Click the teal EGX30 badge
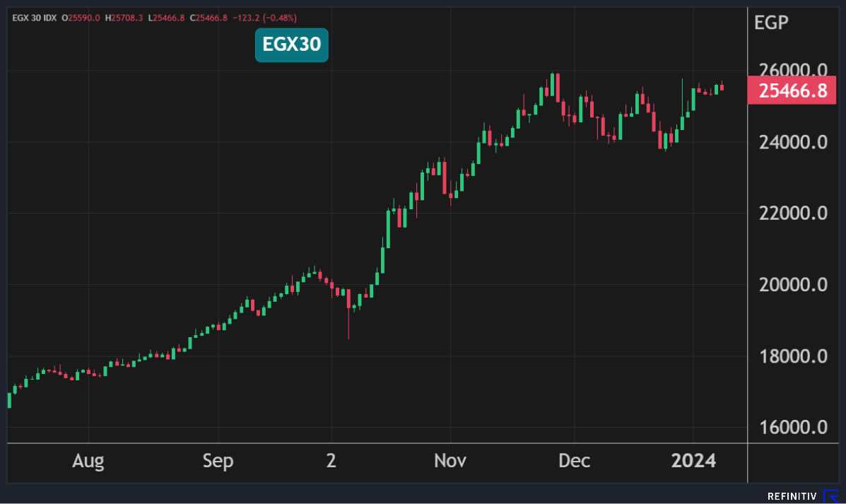Viewport: 846px width, 504px height. (291, 45)
